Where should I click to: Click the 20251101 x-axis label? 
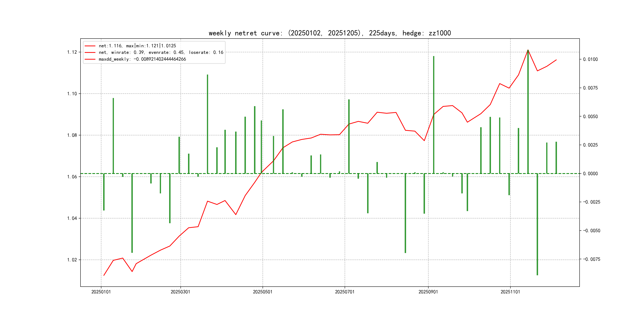[510, 292]
